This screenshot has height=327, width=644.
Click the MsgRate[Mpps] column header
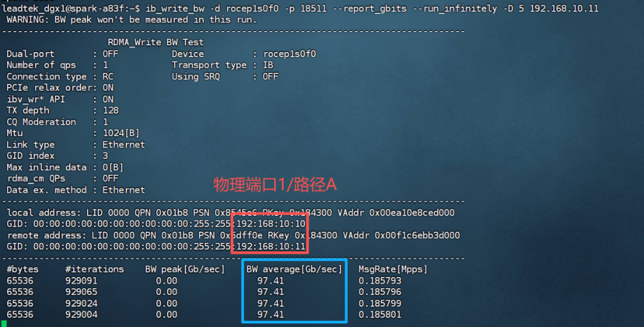coord(393,269)
